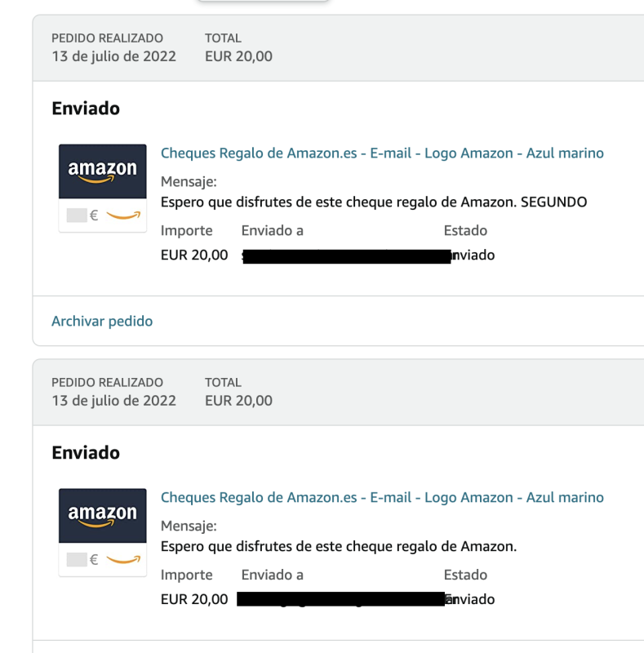Open the second order's Cheques Regalo product link
This screenshot has width=644, height=653.
382,497
